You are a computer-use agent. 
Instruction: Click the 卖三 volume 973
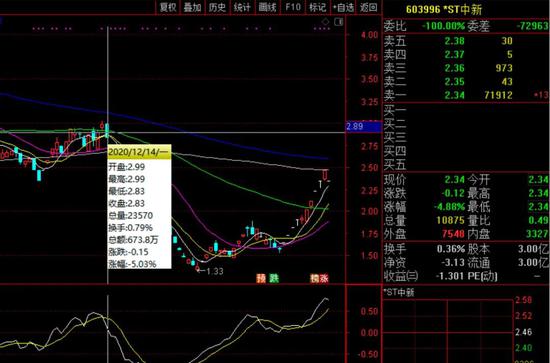(504, 68)
